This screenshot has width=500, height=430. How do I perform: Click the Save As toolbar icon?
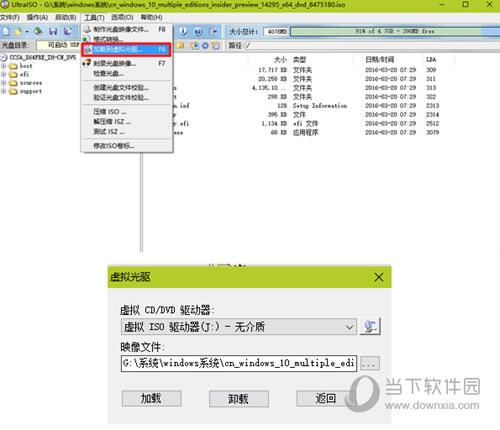pos(68,31)
